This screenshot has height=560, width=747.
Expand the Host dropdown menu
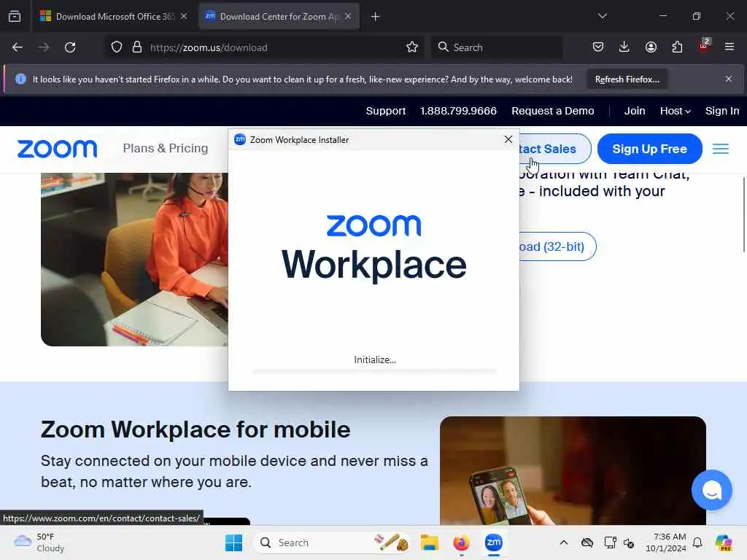(675, 111)
